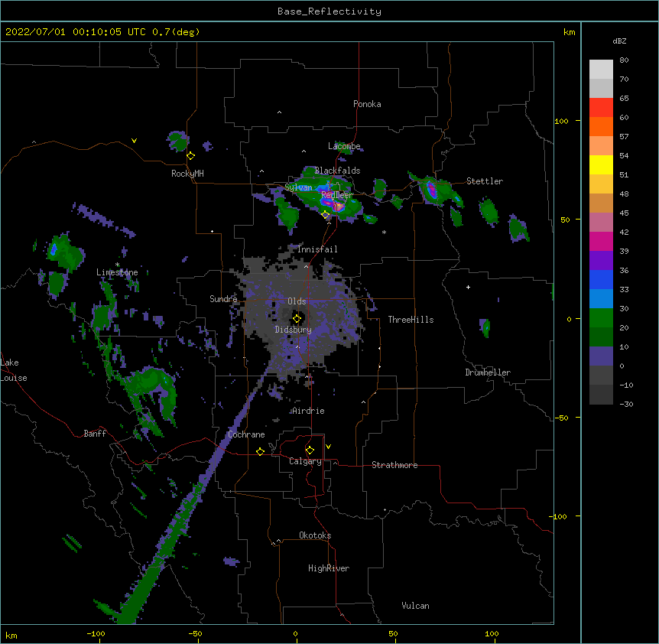Select the strong storm cell west of Stettler
Viewport: 659px width, 644px height.
pyautogui.click(x=432, y=190)
